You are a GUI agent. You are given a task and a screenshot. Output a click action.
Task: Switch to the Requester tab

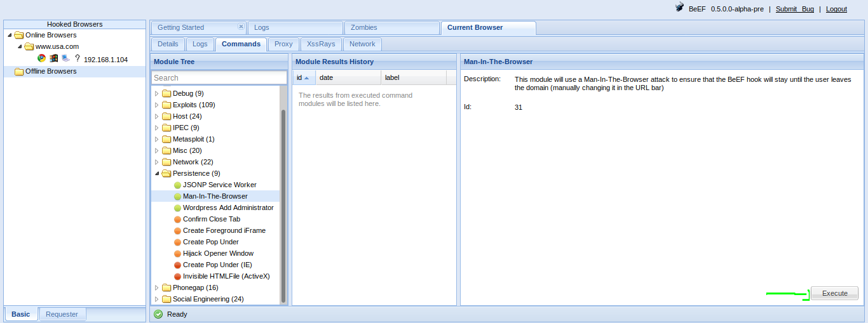(62, 314)
